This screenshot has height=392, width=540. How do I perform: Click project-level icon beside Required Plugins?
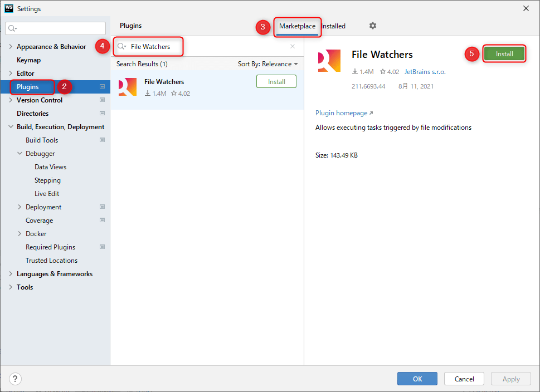[103, 247]
